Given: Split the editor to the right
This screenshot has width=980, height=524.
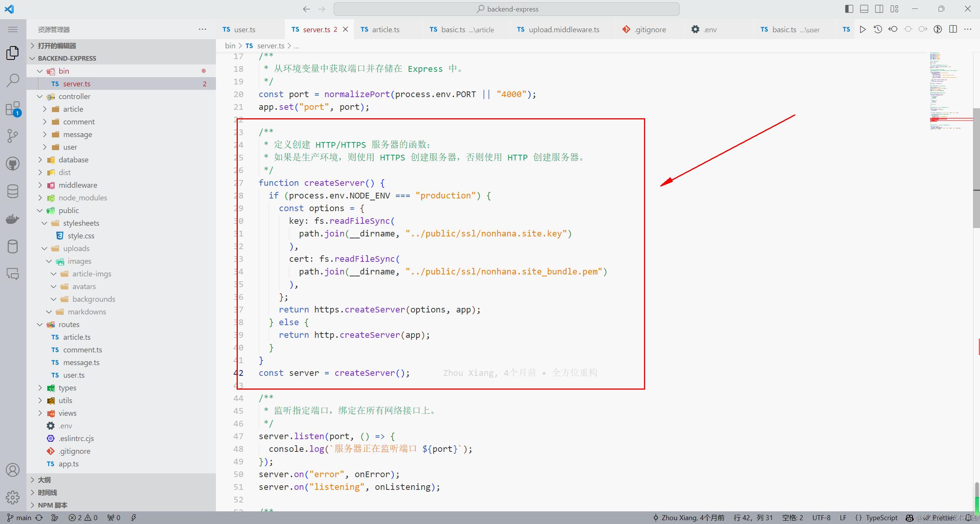Looking at the screenshot, I should coord(953,30).
